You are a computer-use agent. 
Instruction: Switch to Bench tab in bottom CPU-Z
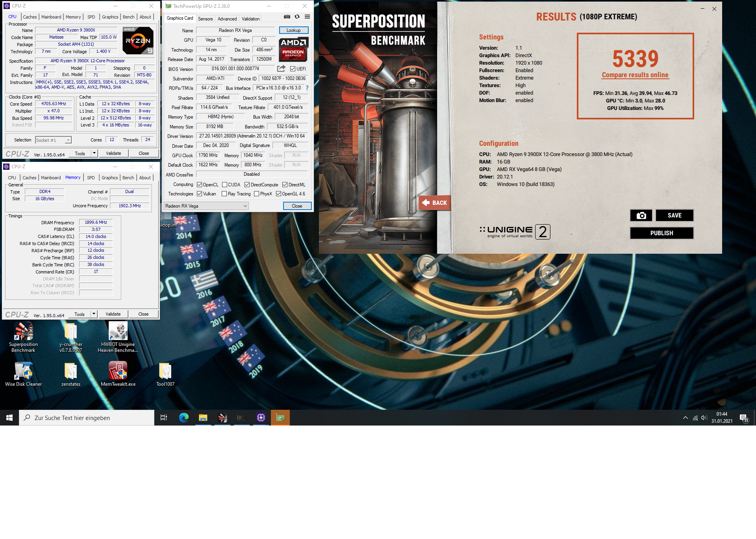(x=128, y=178)
